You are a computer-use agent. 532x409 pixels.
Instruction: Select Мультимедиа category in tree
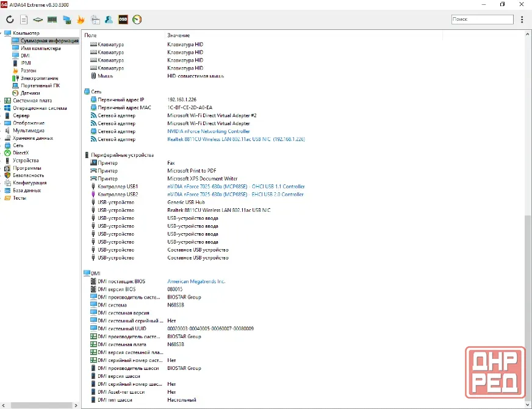[x=29, y=131]
